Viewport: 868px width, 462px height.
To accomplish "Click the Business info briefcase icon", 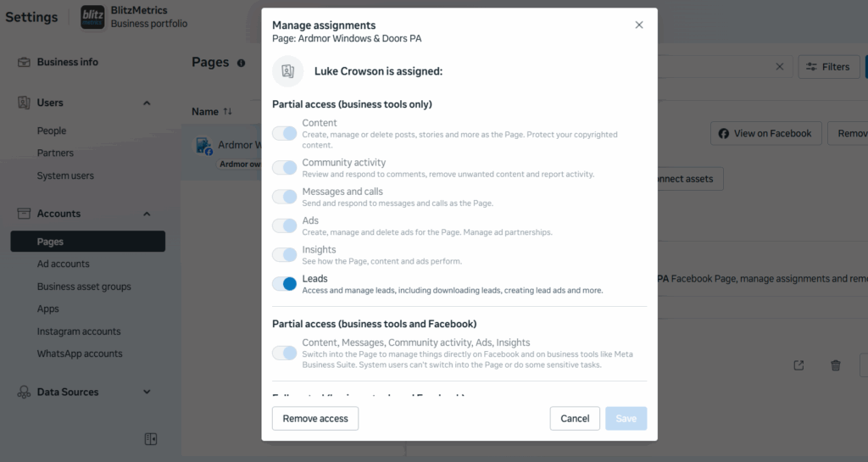I will pos(24,62).
